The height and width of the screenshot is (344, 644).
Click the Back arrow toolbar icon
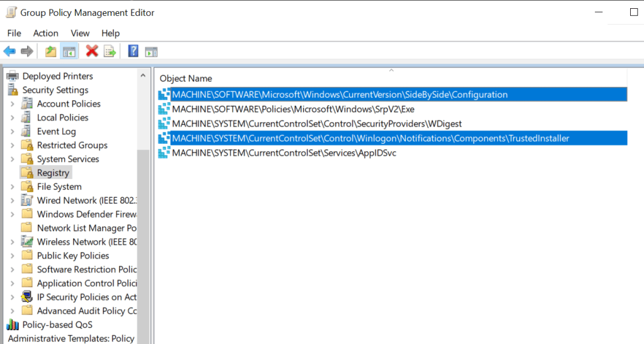(9, 52)
